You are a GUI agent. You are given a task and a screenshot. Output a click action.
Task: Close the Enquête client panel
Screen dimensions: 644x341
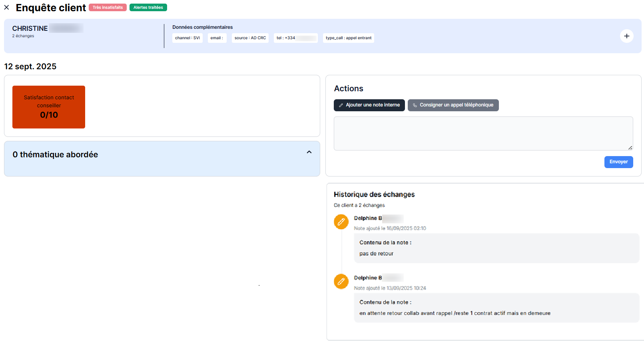(6, 8)
